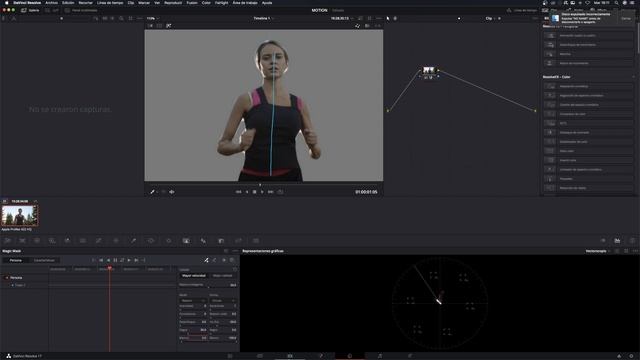Open the Línea de tiempo toolbar button
This screenshot has height=360, width=640.
522,10
